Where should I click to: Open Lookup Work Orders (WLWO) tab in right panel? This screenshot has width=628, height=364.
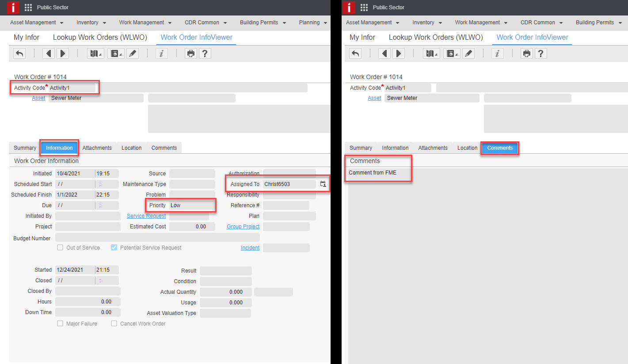436,38
